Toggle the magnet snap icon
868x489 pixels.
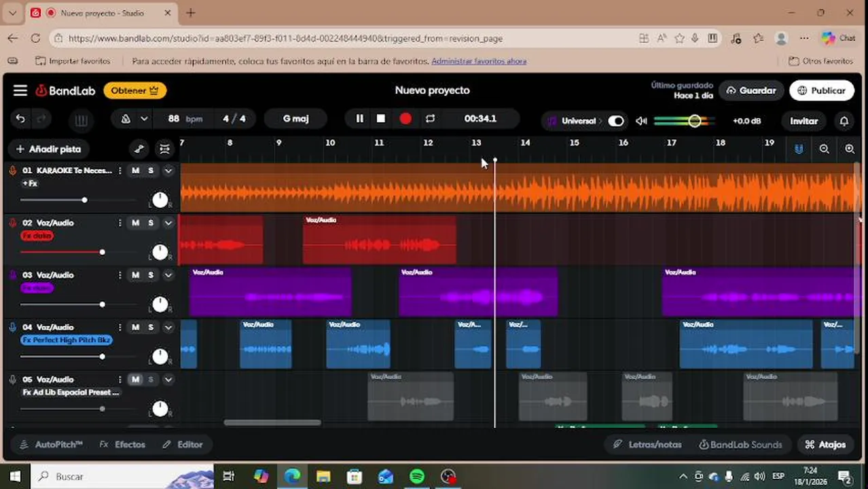pyautogui.click(x=799, y=149)
